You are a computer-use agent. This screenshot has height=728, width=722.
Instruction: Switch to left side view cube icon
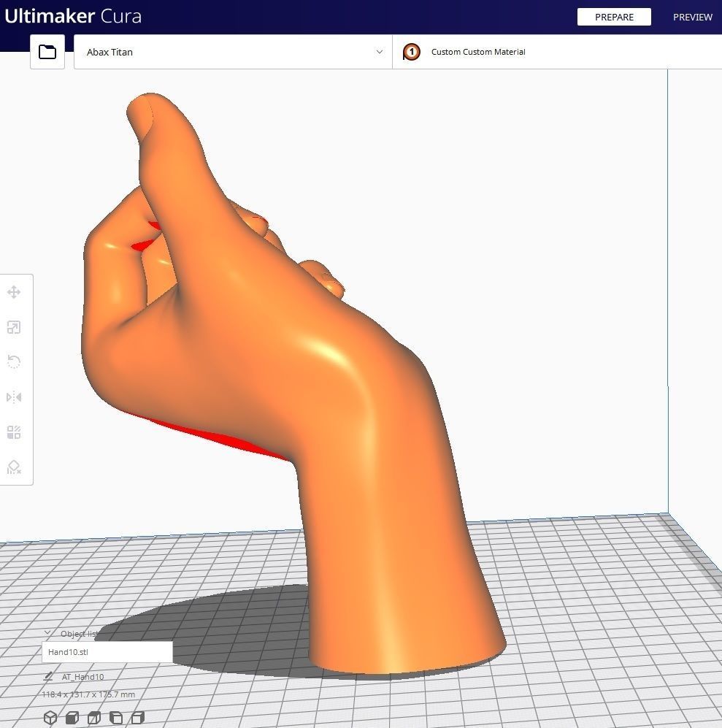(115, 718)
